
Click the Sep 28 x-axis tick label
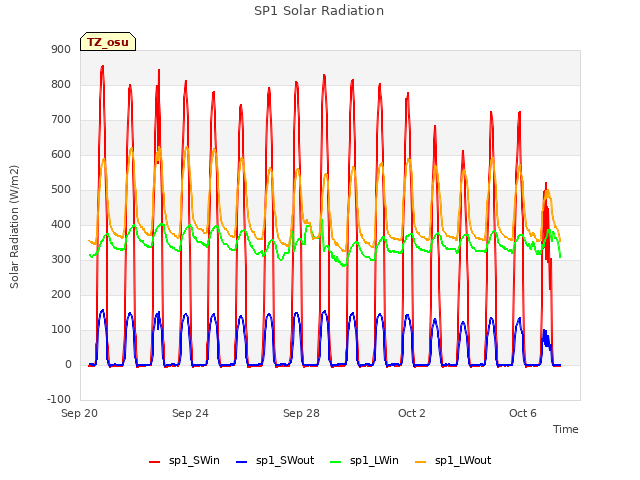coord(301,413)
